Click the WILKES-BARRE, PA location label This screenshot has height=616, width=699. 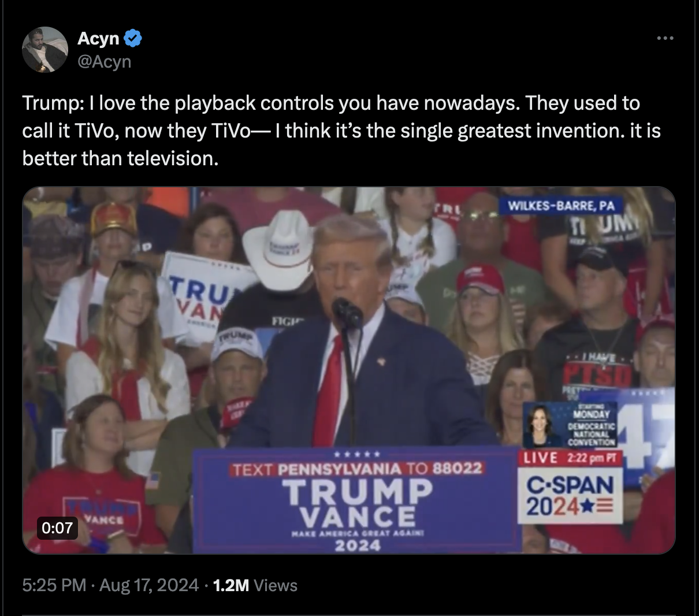[x=561, y=206]
